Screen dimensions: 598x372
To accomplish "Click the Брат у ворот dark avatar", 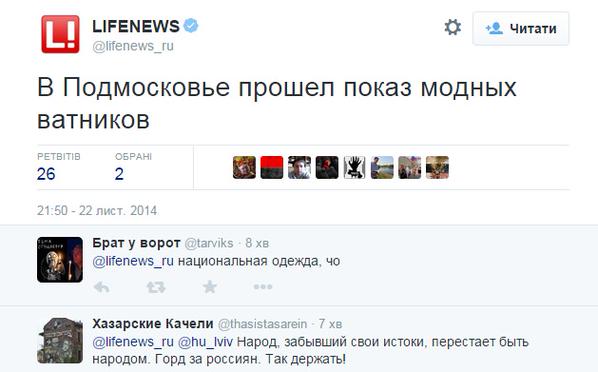I will [60, 259].
